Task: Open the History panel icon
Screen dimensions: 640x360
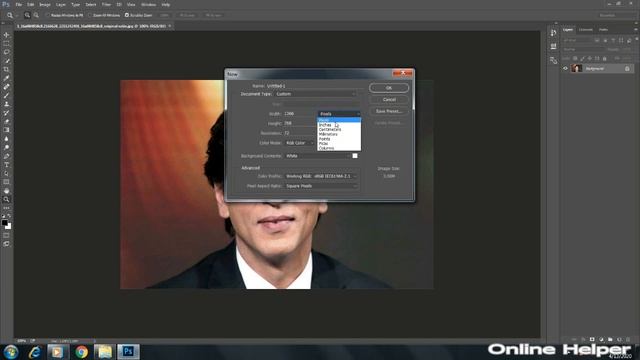Action: click(553, 33)
